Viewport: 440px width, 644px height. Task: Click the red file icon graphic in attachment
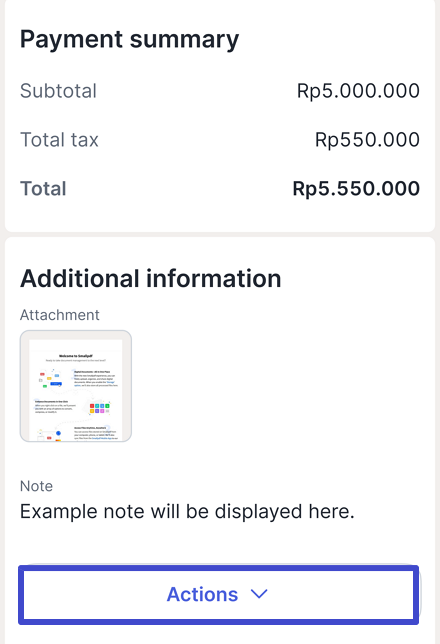pyautogui.click(x=42, y=375)
